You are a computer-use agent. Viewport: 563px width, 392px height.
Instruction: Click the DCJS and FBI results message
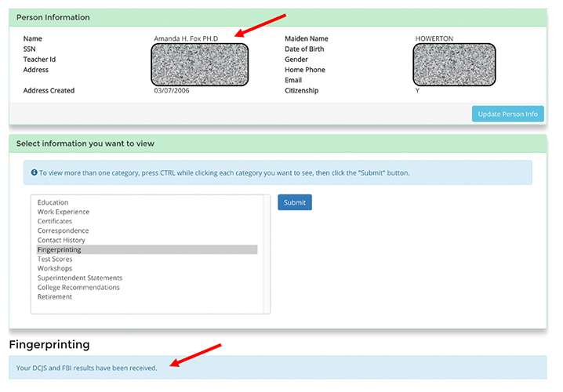(x=87, y=368)
